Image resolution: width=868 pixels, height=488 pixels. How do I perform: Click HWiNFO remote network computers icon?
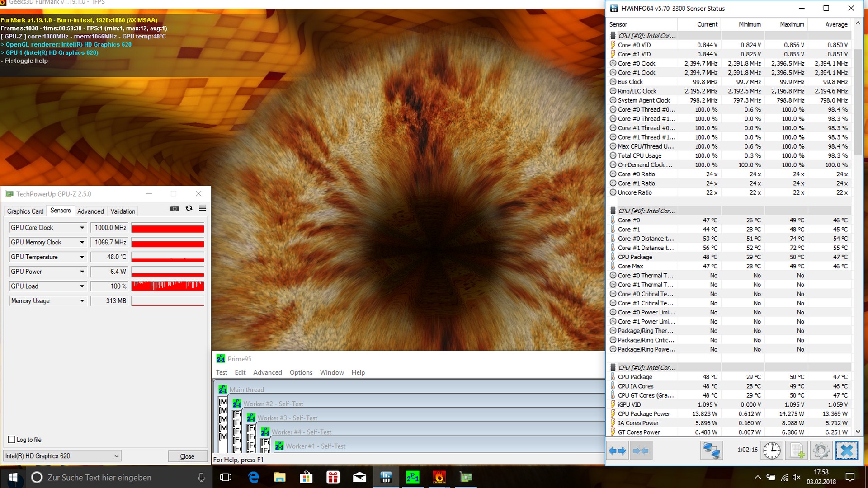(711, 450)
